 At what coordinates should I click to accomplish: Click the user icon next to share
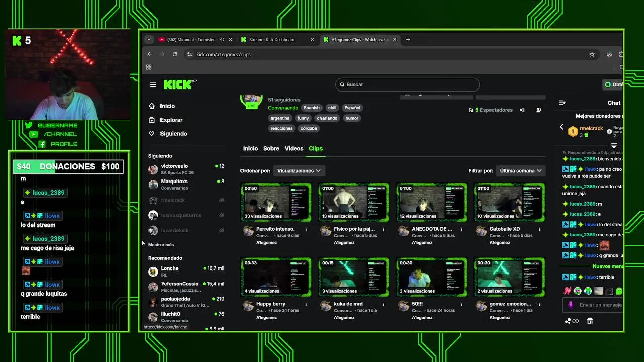(x=539, y=110)
